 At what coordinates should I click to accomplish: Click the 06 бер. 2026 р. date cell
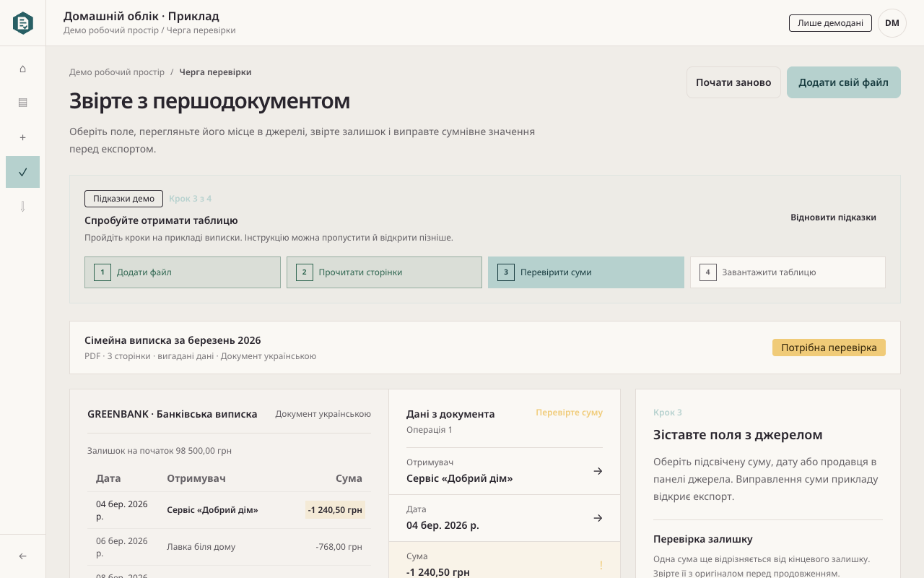tap(122, 547)
